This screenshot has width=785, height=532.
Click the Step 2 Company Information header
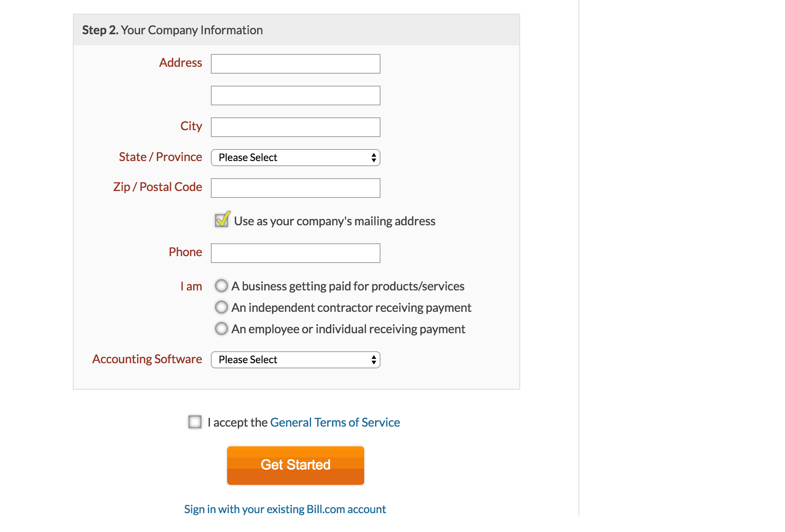[x=172, y=30]
